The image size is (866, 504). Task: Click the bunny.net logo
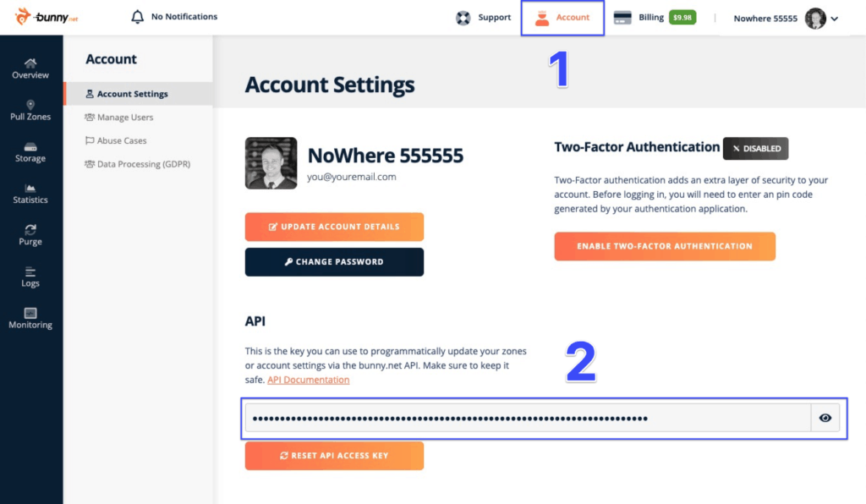[47, 17]
